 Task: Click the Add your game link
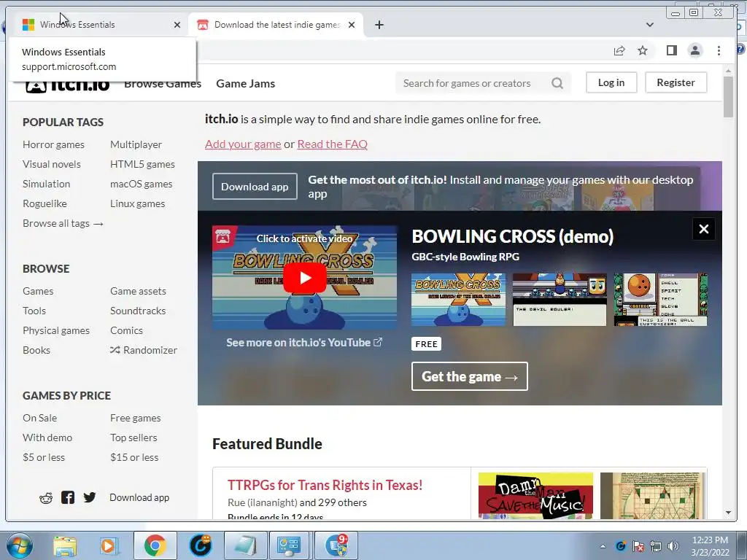(x=243, y=144)
